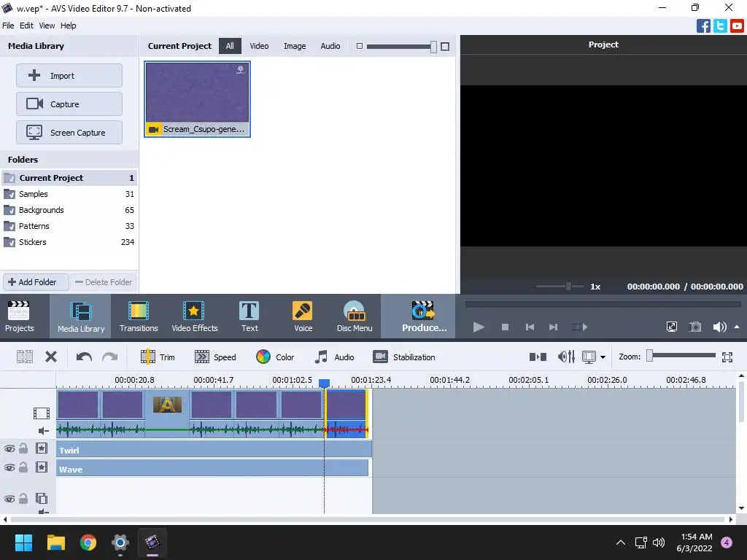This screenshot has height=560, width=747.
Task: Open the Projects section
Action: point(19,316)
